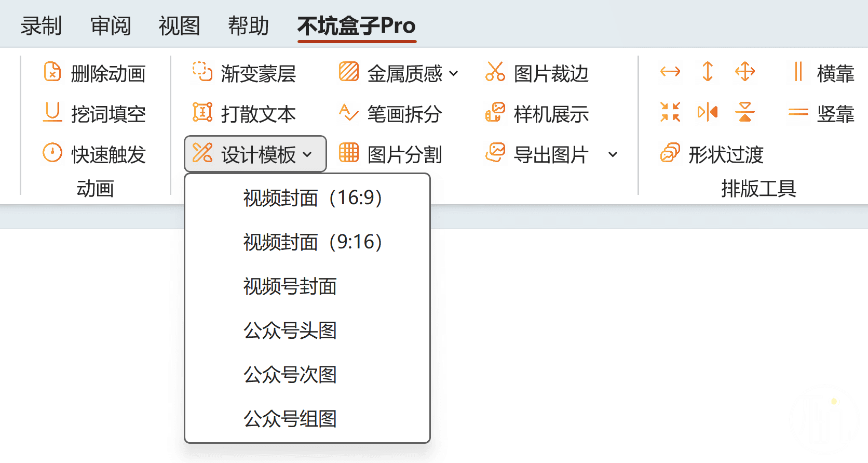
Task: Click the horizontal mirror flip icon
Action: (x=708, y=112)
